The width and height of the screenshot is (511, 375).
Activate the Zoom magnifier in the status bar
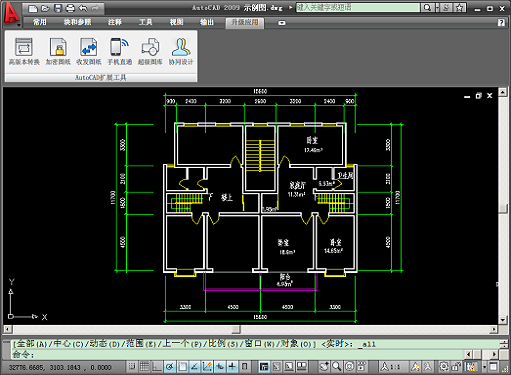(337, 367)
